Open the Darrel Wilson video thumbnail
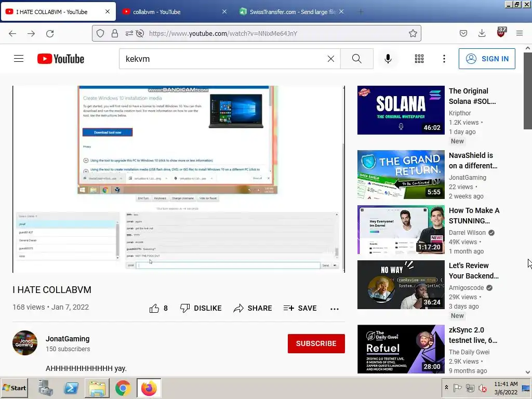The height and width of the screenshot is (399, 532). pyautogui.click(x=401, y=229)
